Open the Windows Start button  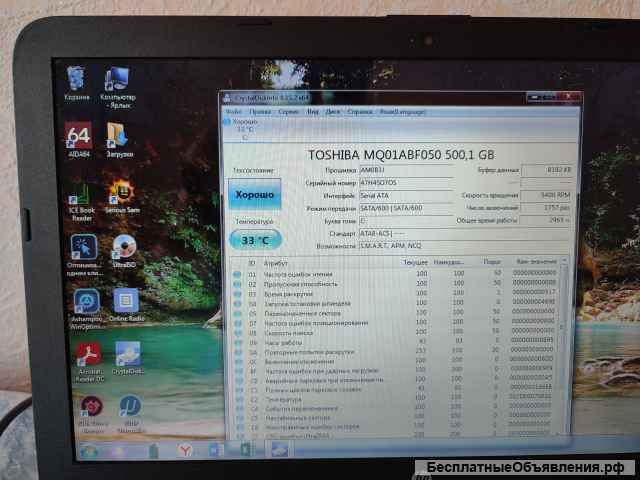pos(88,451)
